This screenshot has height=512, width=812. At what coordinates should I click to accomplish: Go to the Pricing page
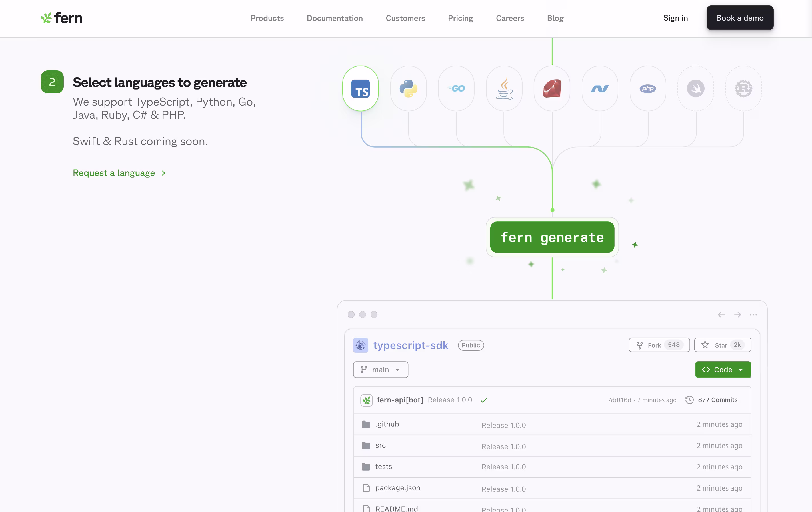pyautogui.click(x=460, y=18)
